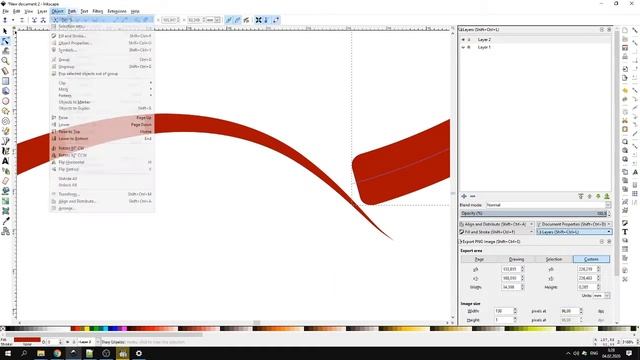Open the Blend mode dropdown
Screen dimensions: 640x360
[549, 205]
